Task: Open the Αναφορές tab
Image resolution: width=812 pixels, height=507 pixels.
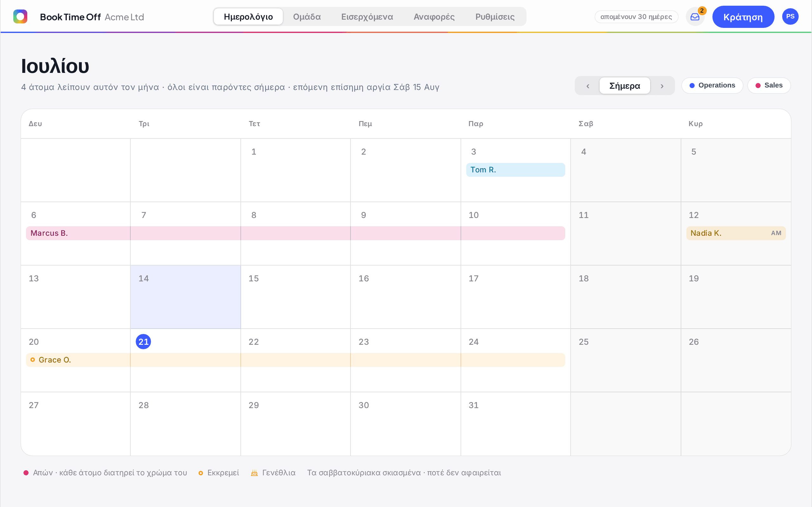Action: (434, 17)
